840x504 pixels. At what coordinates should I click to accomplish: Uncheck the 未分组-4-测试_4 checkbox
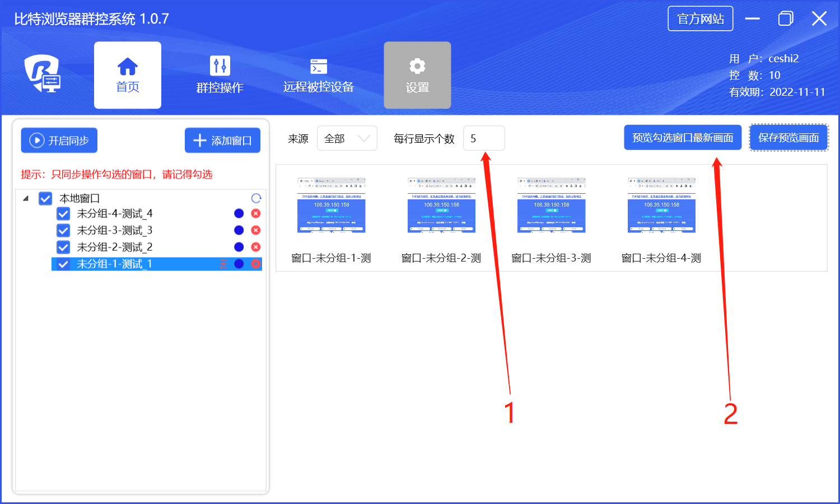[63, 214]
